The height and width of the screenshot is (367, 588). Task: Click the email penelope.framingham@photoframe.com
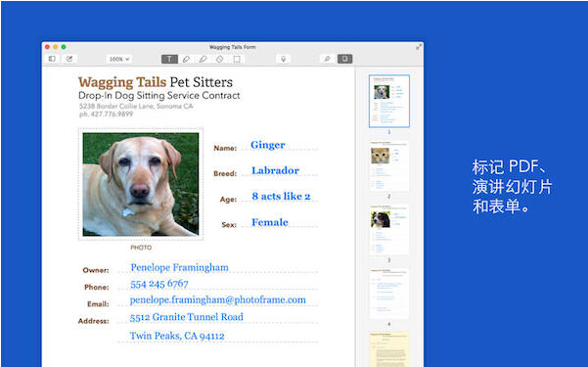218,299
